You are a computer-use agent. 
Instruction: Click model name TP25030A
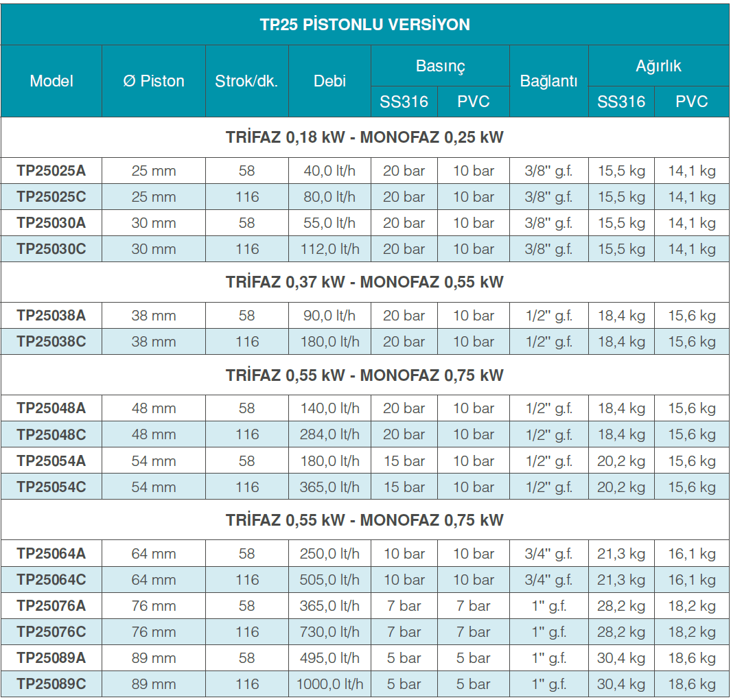click(x=51, y=223)
